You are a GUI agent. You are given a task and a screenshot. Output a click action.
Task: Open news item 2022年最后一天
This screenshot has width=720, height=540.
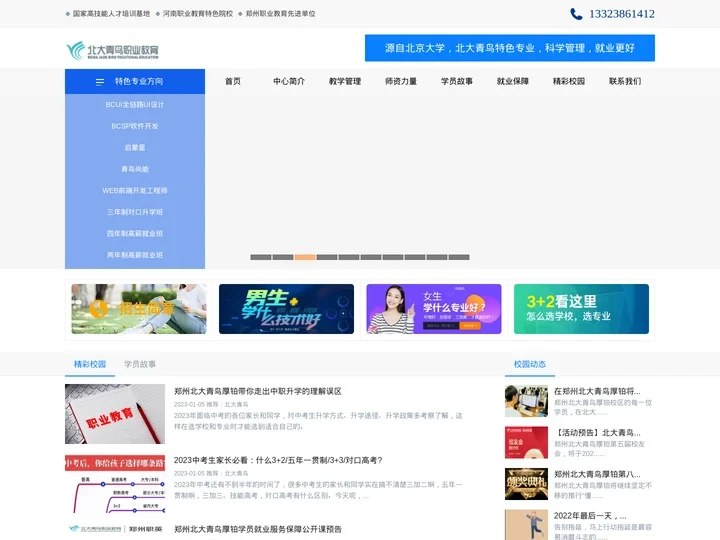[590, 516]
